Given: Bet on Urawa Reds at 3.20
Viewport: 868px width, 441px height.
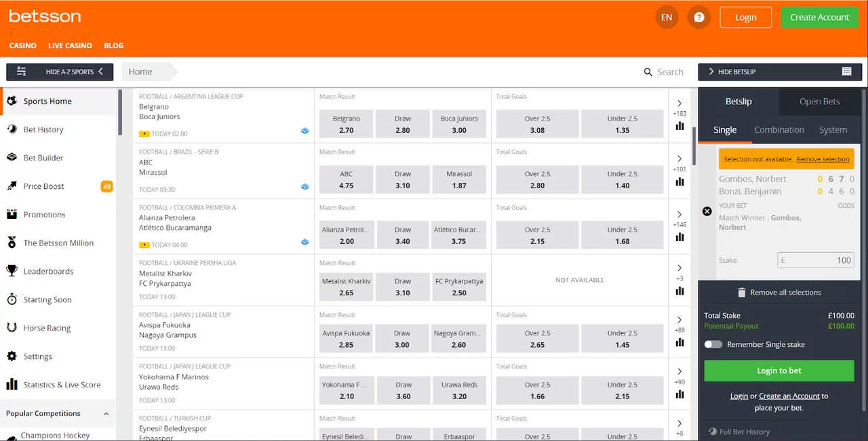Looking at the screenshot, I should [x=459, y=390].
